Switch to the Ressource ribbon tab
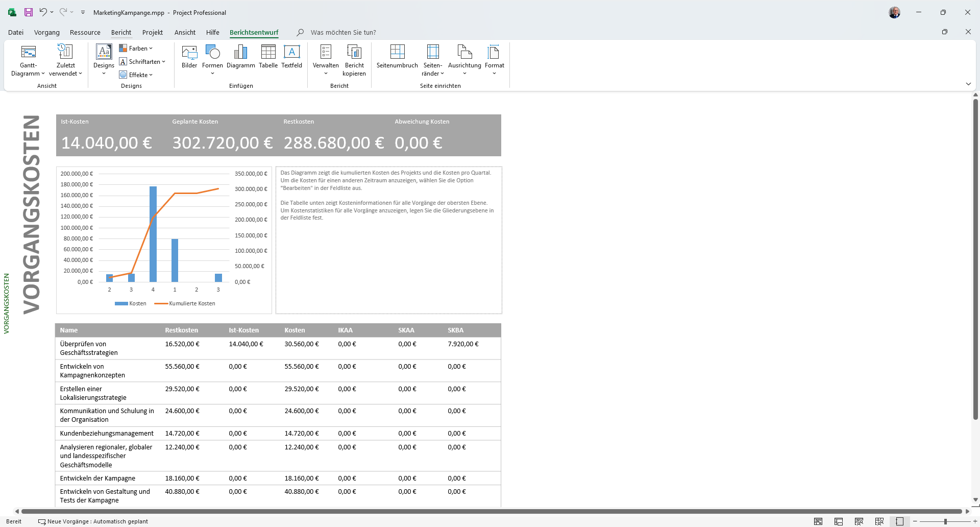980x527 pixels. click(x=85, y=32)
